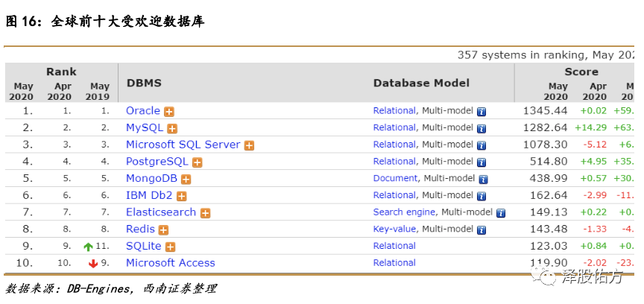
Task: Click the Search engine link for Elasticsearch
Action: pos(404,212)
